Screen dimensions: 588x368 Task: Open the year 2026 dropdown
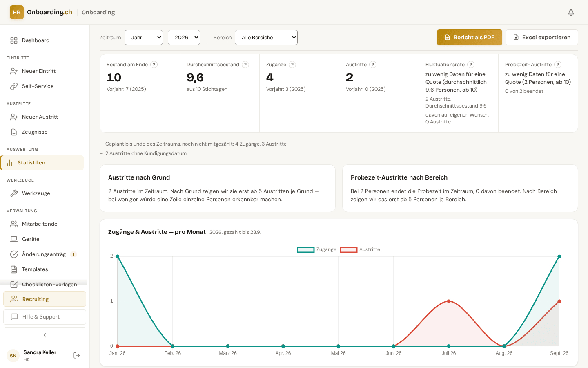coord(184,38)
